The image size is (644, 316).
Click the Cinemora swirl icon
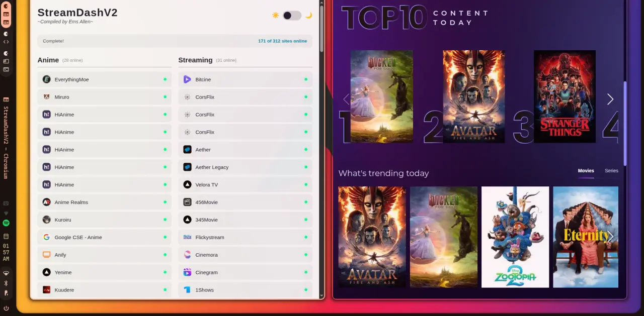coord(187,255)
